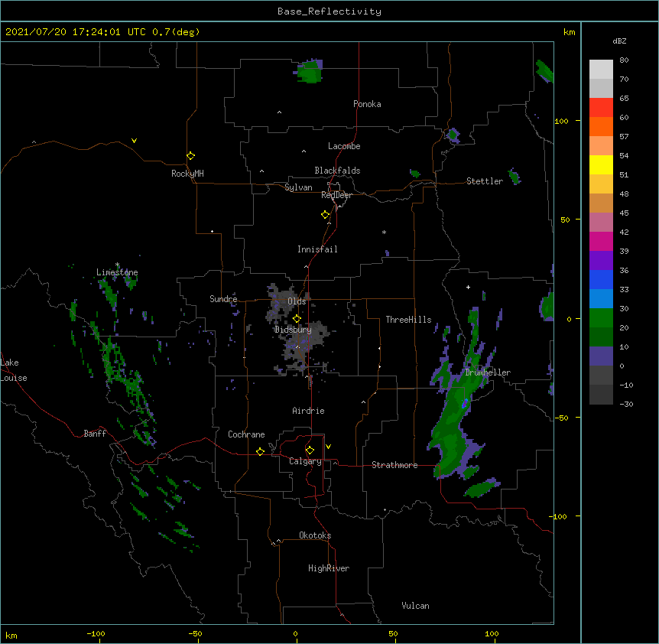
Task: Click the ThreeHills label
Action: (x=408, y=320)
